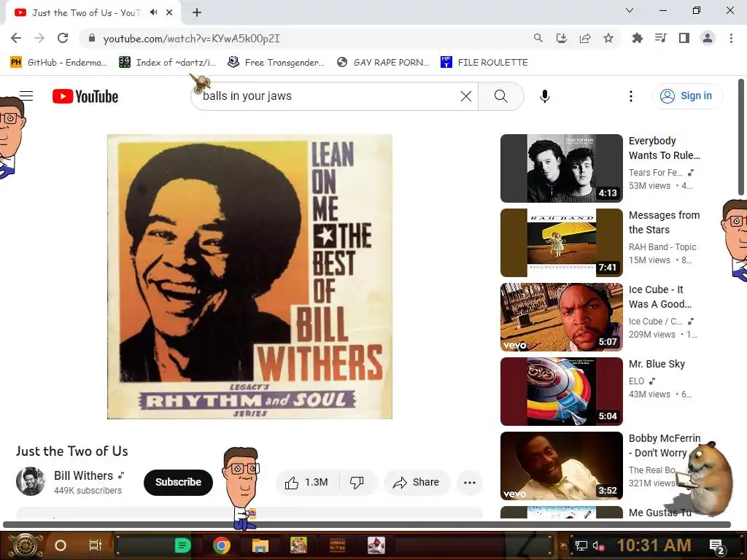The height and width of the screenshot is (560, 747).
Task: Click the network tray icon
Action: (x=581, y=545)
